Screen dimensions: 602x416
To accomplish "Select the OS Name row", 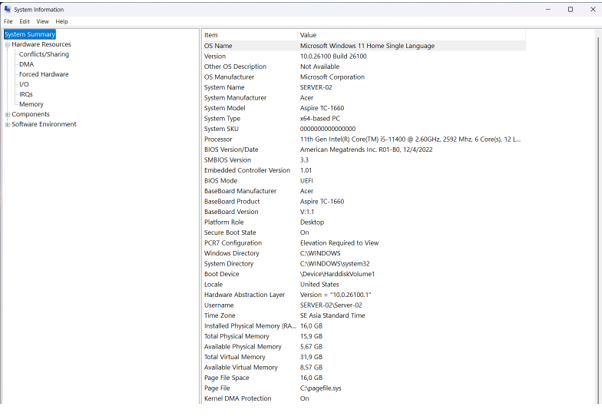I will click(x=218, y=46).
